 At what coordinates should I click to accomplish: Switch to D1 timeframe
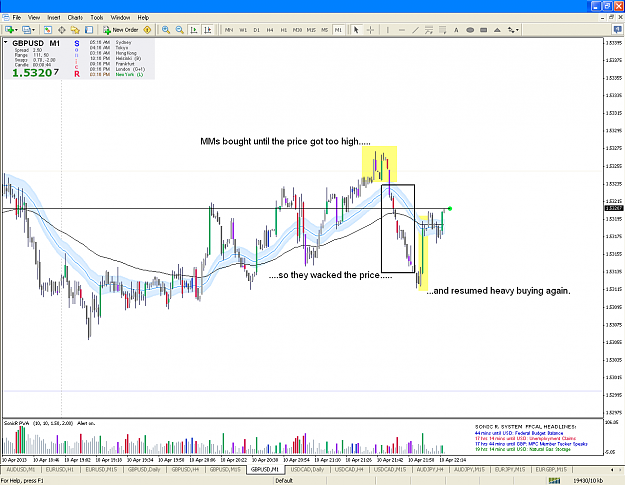click(x=256, y=30)
